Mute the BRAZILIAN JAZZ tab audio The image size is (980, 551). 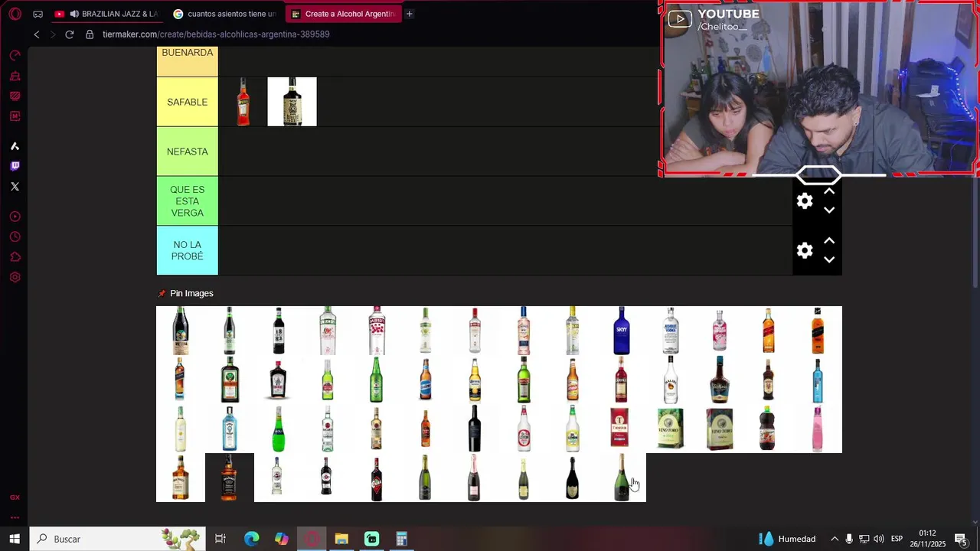click(x=74, y=14)
